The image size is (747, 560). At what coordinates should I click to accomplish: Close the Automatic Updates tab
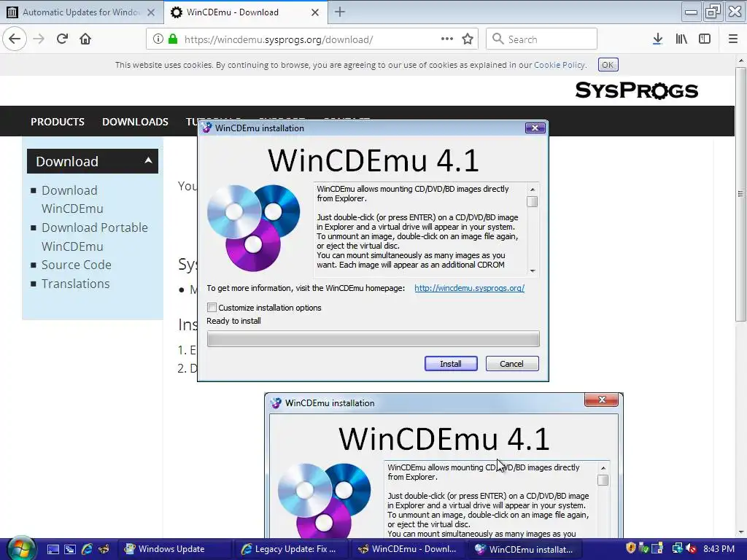click(x=151, y=12)
